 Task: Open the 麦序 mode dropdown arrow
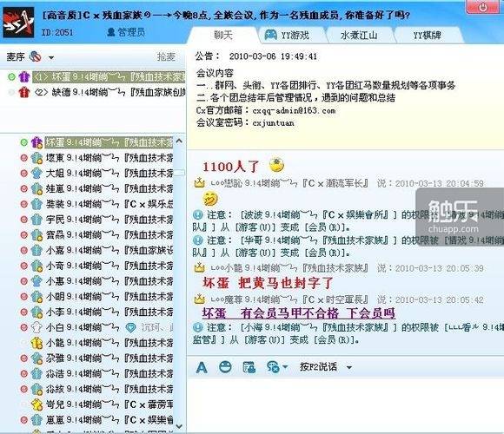point(51,58)
